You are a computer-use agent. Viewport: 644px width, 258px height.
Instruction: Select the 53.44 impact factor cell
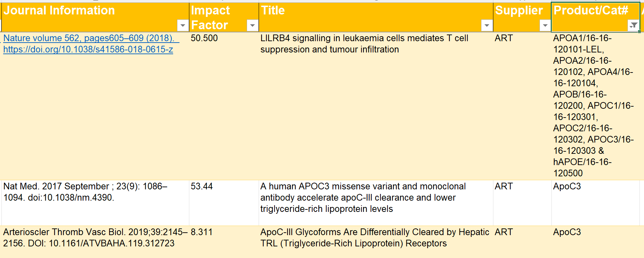[223, 202]
